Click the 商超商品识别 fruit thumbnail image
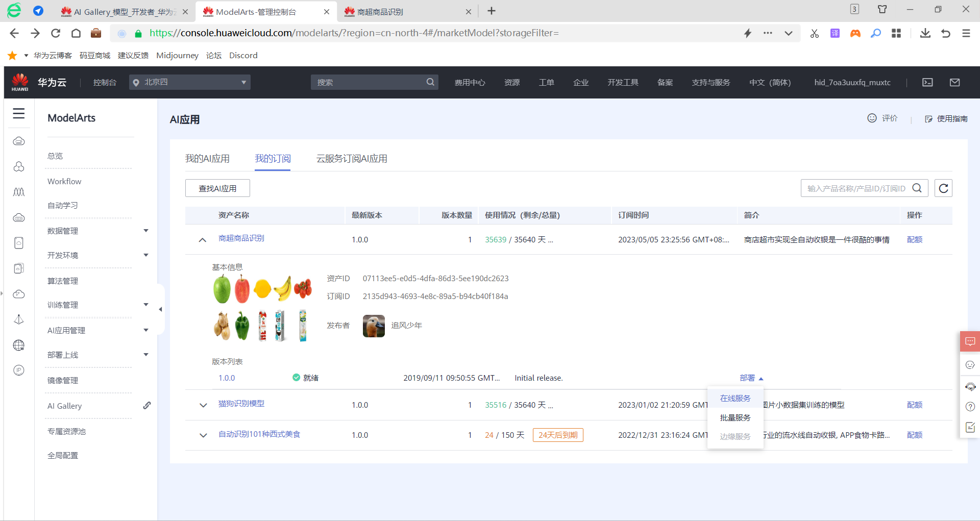 pyautogui.click(x=262, y=308)
